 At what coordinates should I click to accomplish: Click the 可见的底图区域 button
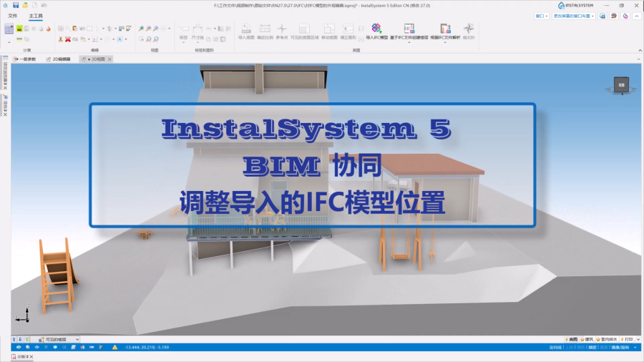[304, 31]
